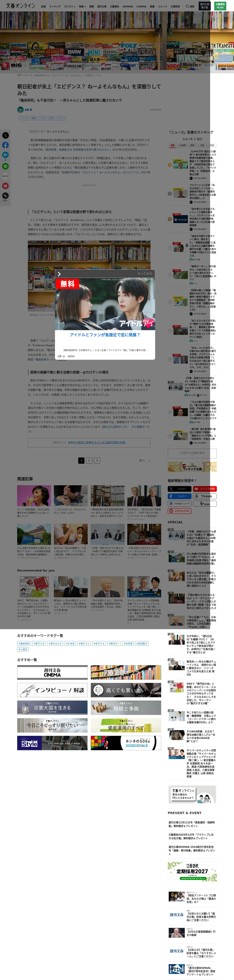234x980 pixels.
Task: Save to Pocket sidebar icon
Action: tap(5, 186)
